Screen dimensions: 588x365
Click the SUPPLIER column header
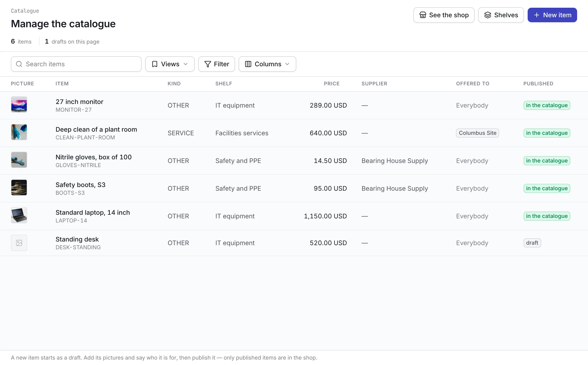click(x=374, y=84)
